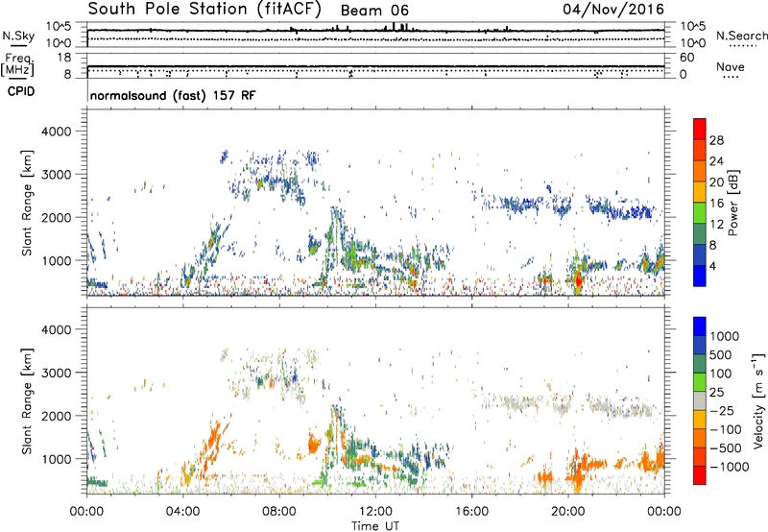Click the 'Beam 06' label
The image size is (768, 532).
[374, 11]
